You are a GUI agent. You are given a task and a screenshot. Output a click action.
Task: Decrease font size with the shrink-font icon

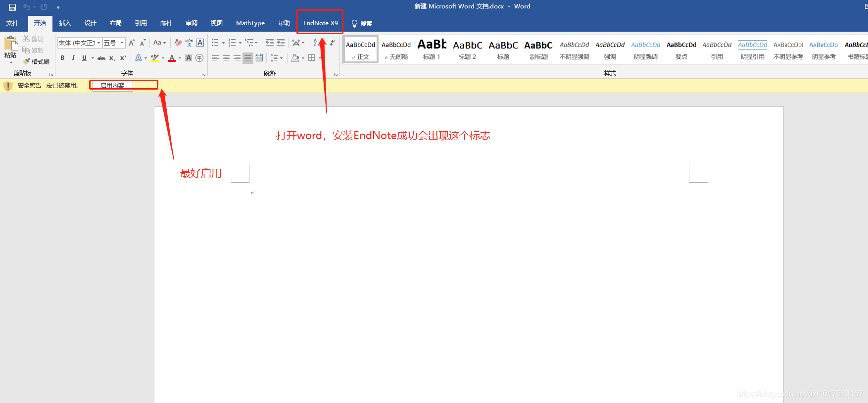[x=143, y=43]
